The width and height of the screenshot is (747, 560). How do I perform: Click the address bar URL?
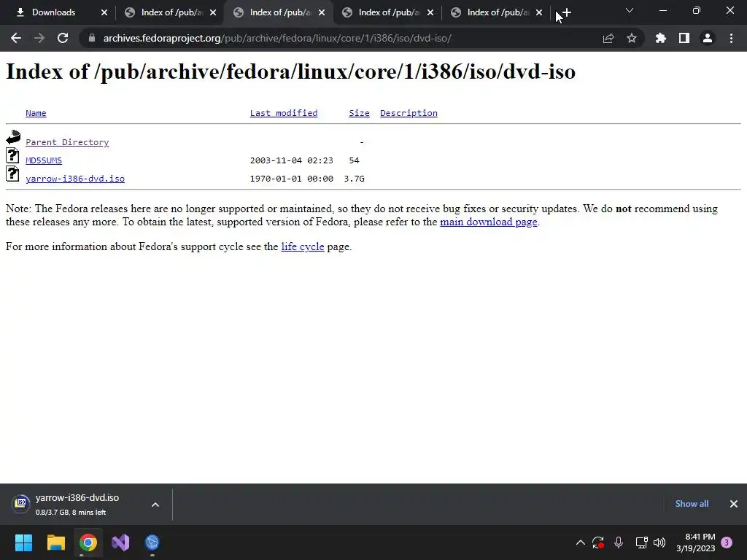point(277,38)
